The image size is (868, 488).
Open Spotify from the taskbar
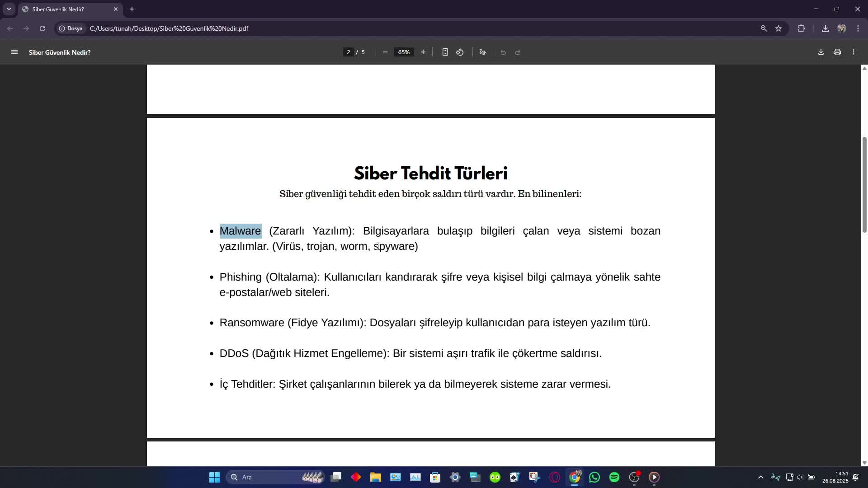[x=614, y=477]
